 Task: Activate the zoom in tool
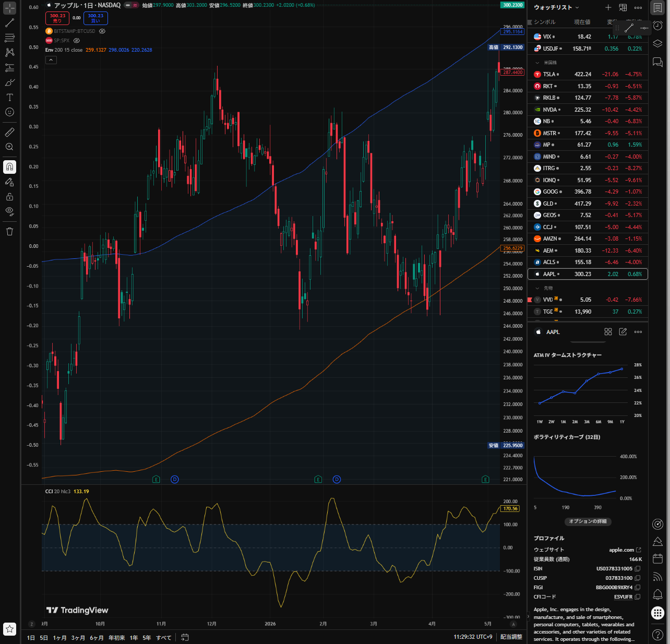pos(9,147)
